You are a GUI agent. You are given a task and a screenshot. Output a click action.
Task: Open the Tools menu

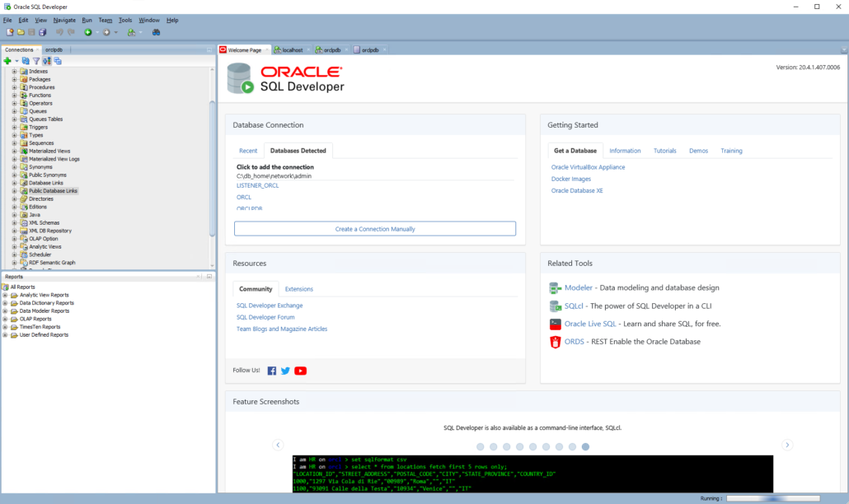pos(125,20)
